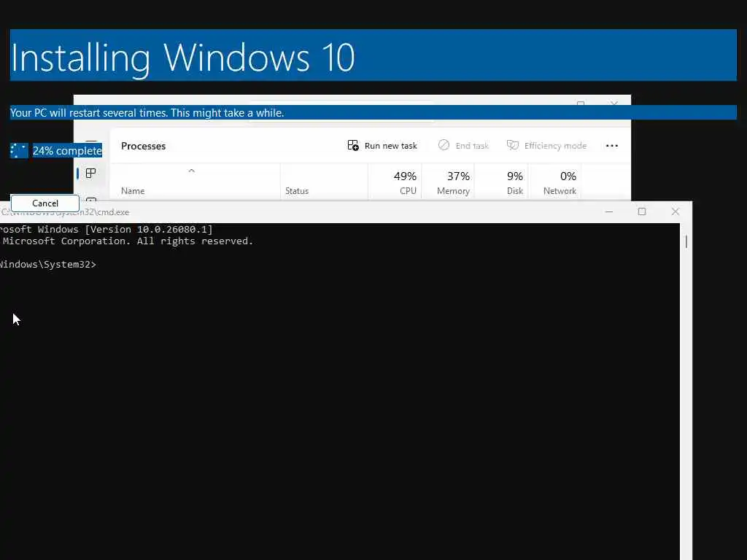
Task: Open the Processes page sidebar icon
Action: click(x=90, y=173)
